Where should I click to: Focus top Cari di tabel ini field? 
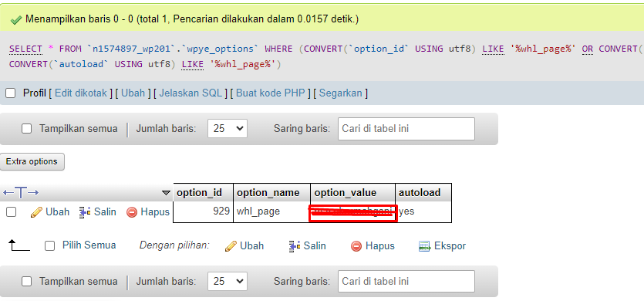click(x=406, y=129)
